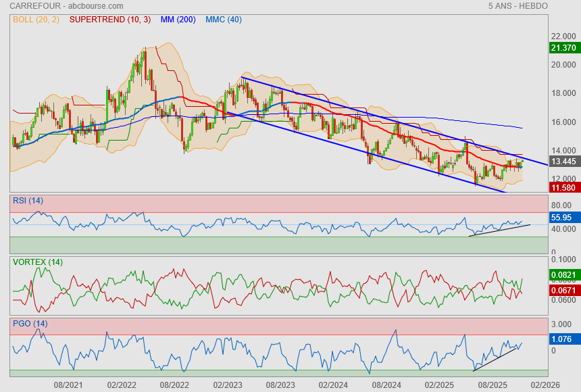Select the MMC (40) legend entry
The width and height of the screenshot is (581, 392).
(x=224, y=20)
